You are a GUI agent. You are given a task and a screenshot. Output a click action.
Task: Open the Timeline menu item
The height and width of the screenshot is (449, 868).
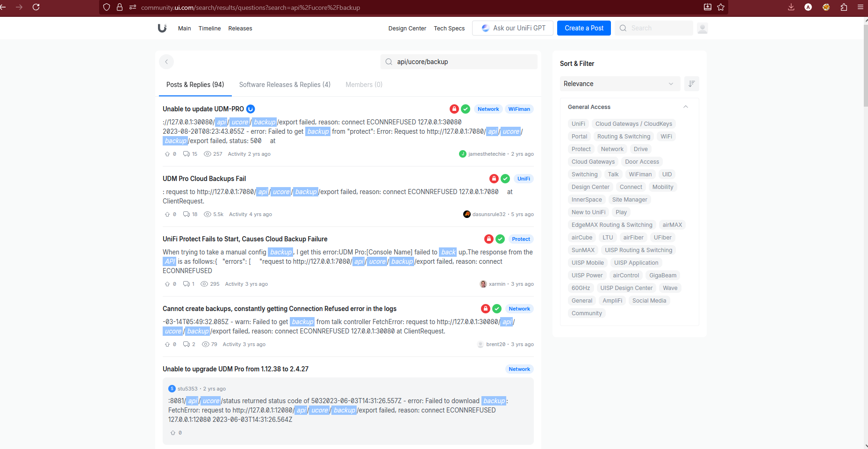click(x=209, y=28)
